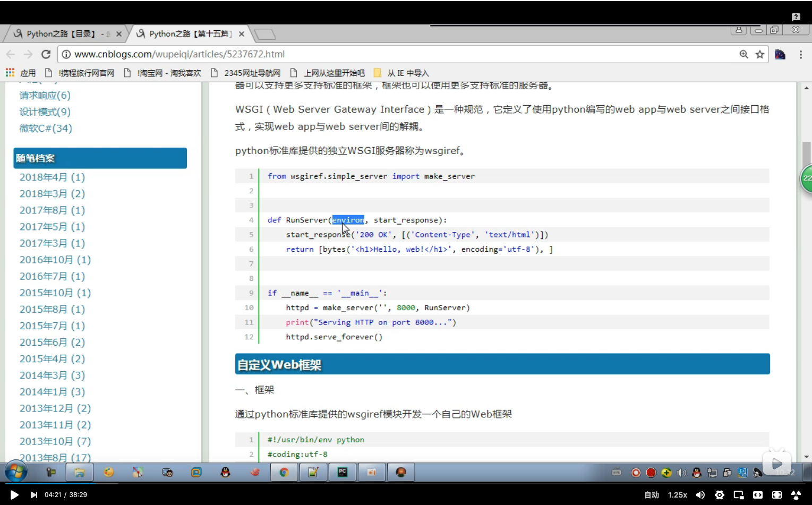This screenshot has width=812, height=505.
Task: Open the 应用 apps shortcut in bookmarks bar
Action: (21, 73)
